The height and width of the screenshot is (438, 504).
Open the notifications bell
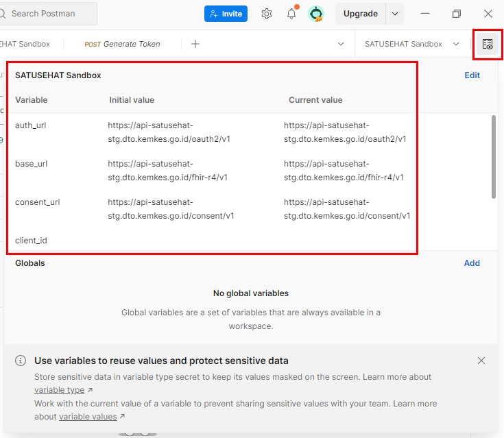(291, 14)
